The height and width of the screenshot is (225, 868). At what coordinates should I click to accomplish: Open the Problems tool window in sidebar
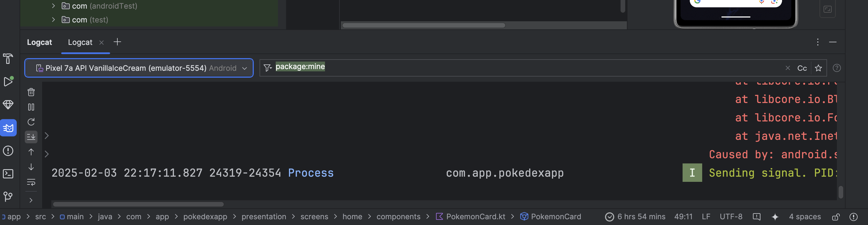pyautogui.click(x=8, y=151)
